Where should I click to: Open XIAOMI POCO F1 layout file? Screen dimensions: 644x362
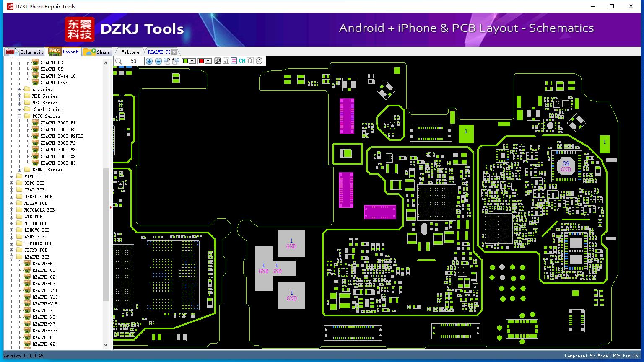(x=58, y=123)
